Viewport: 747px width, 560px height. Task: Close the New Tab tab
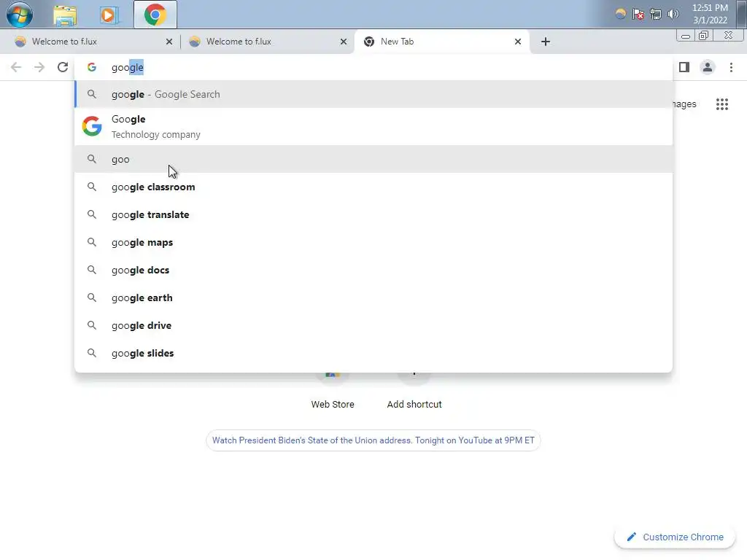click(x=518, y=42)
